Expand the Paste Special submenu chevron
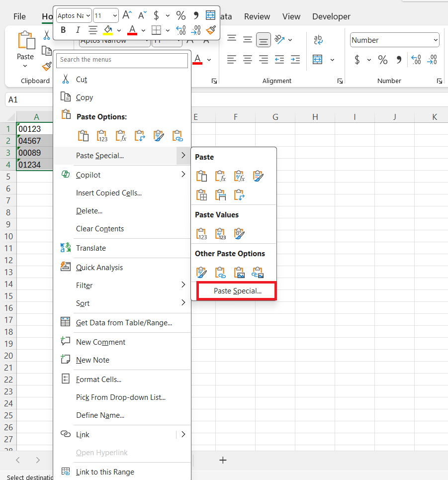448x480 pixels. pos(183,155)
